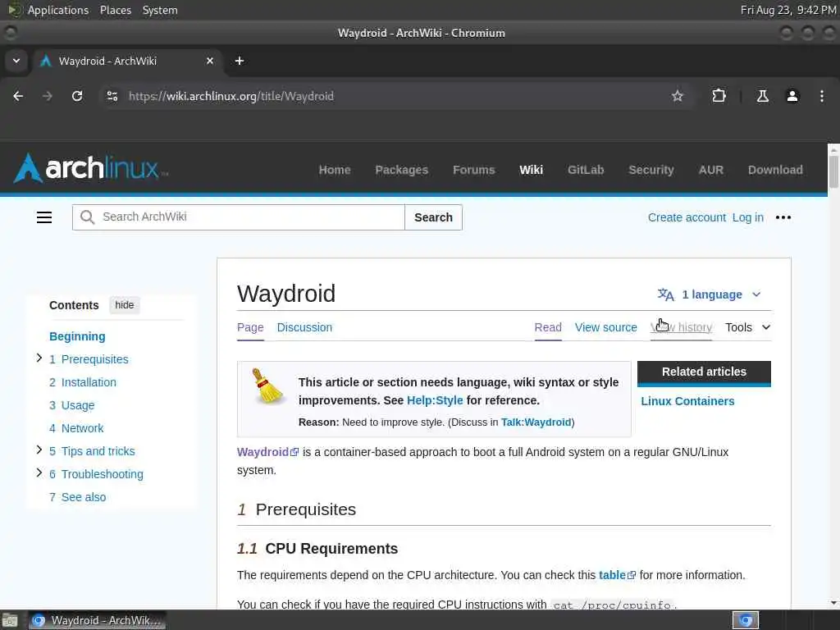Click the external link icon after Waydroid
840x630 pixels.
coord(294,453)
